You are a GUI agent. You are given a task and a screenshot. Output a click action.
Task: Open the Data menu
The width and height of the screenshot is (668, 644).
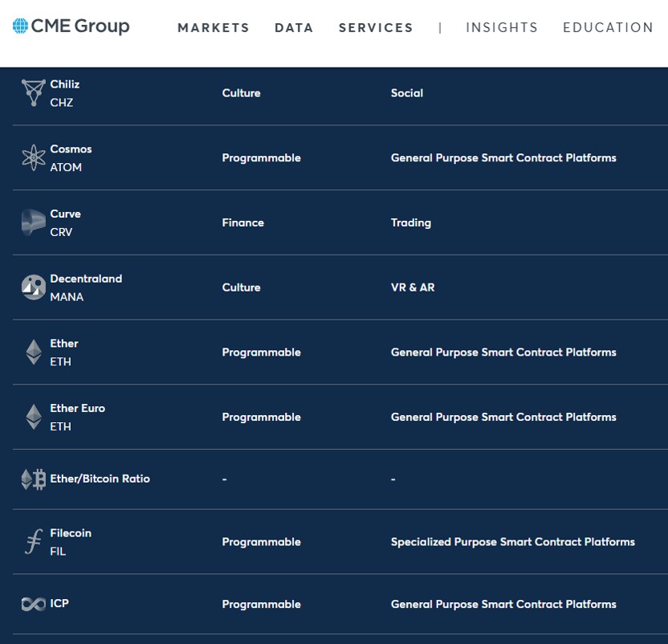[x=294, y=28]
